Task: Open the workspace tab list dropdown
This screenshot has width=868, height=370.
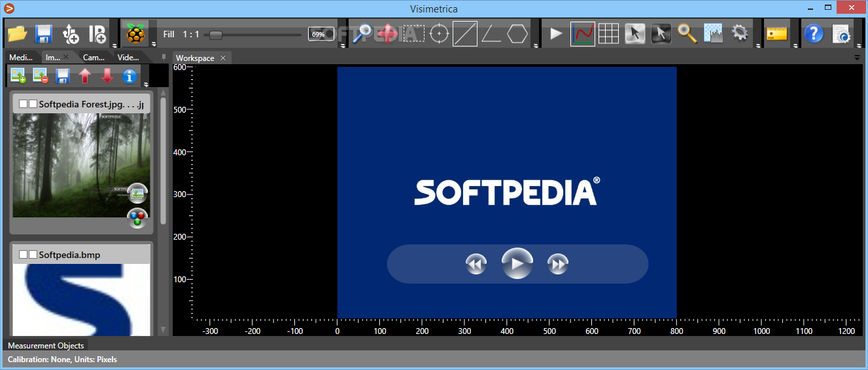Action: [x=857, y=58]
